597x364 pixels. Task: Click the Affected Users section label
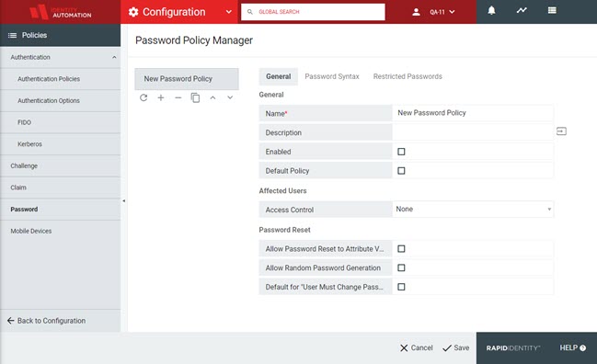282,191
